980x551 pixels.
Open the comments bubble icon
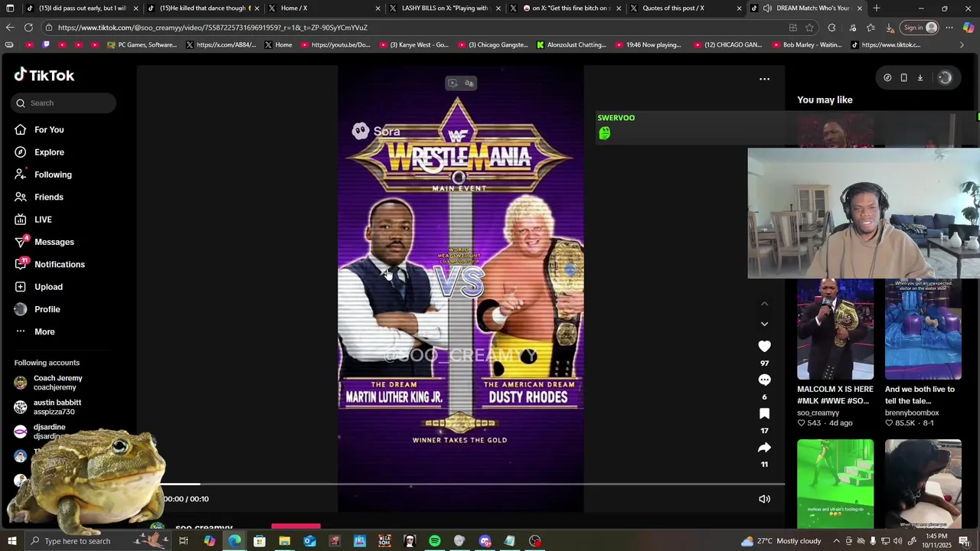[x=764, y=380]
